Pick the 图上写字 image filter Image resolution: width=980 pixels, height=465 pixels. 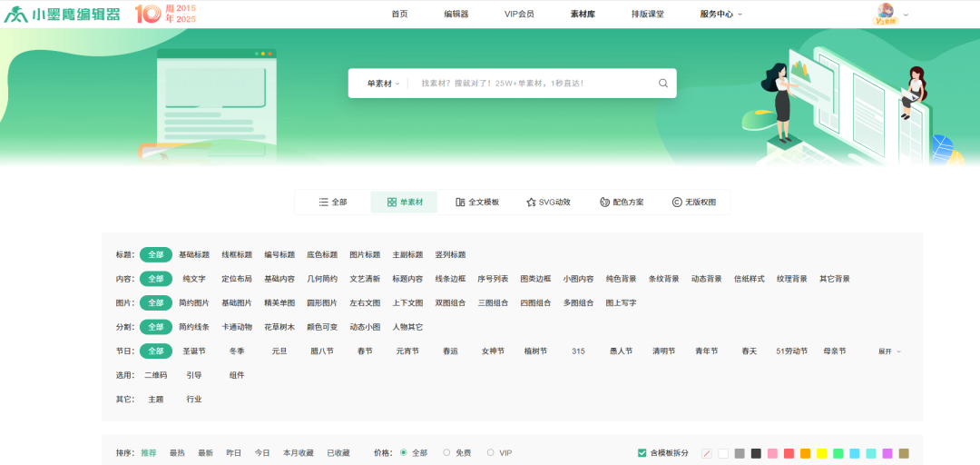(x=621, y=302)
